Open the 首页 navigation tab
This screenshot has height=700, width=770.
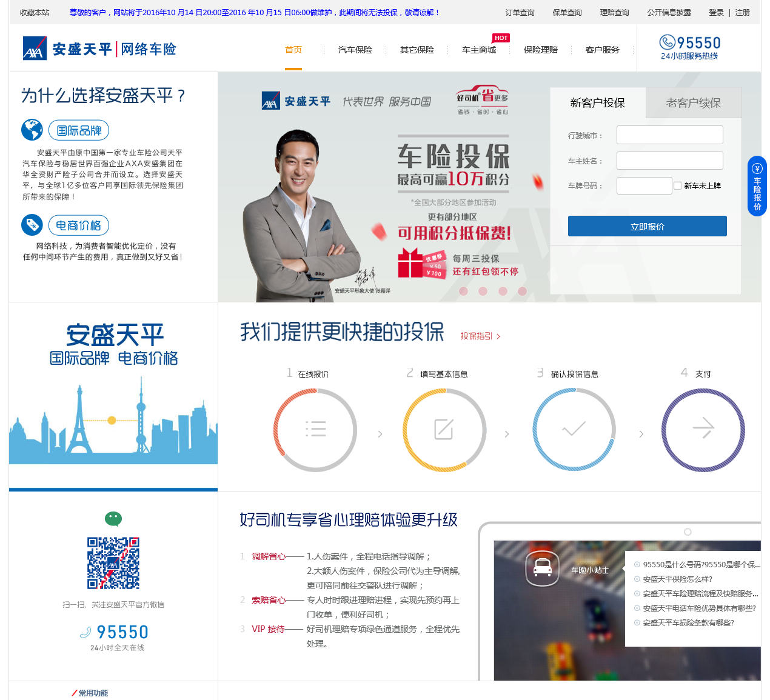coord(293,50)
